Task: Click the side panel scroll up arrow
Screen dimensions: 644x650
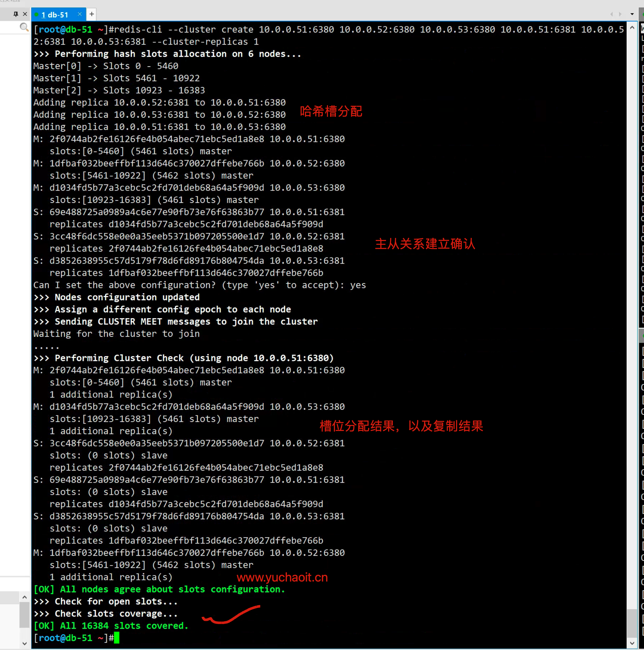Action: click(24, 598)
